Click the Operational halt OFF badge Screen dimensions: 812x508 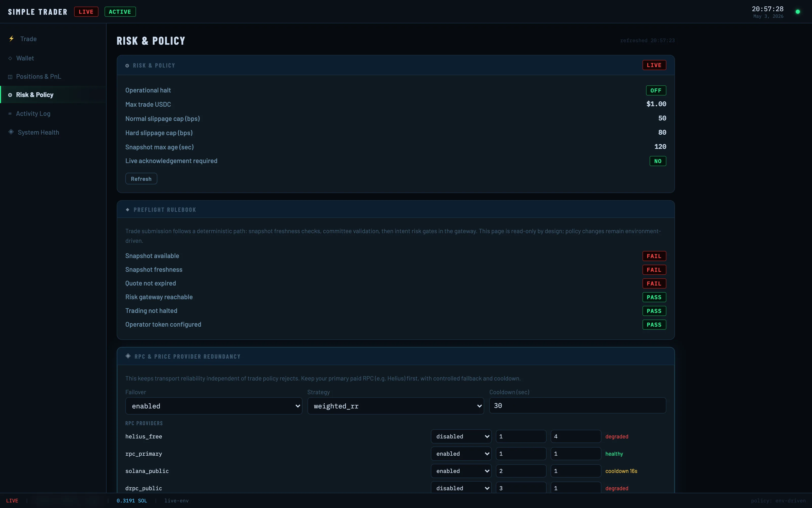point(656,90)
